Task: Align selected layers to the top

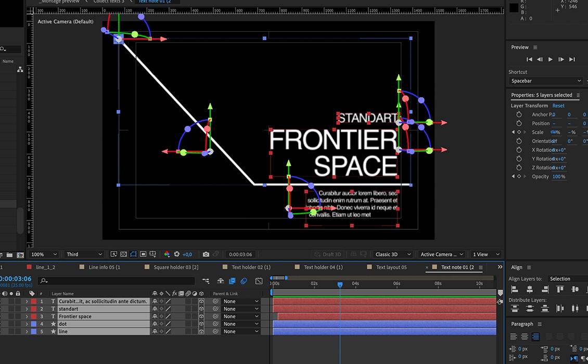Action: coord(560,289)
